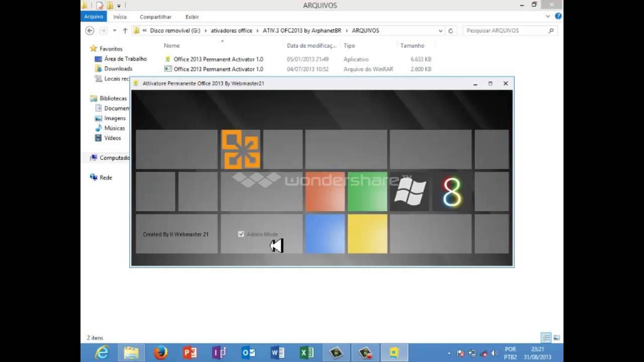The image size is (644, 362).
Task: Click the green color tile
Action: point(367,192)
